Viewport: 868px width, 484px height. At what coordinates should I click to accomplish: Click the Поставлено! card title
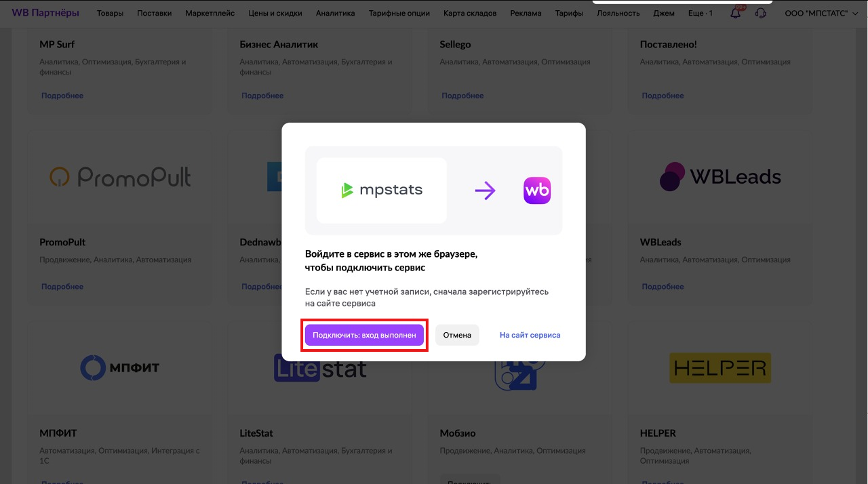(x=669, y=44)
